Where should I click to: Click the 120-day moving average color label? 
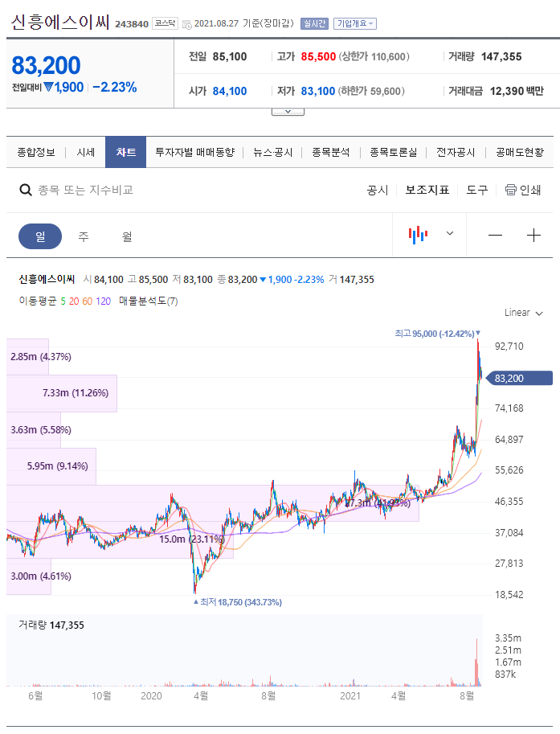[x=104, y=301]
